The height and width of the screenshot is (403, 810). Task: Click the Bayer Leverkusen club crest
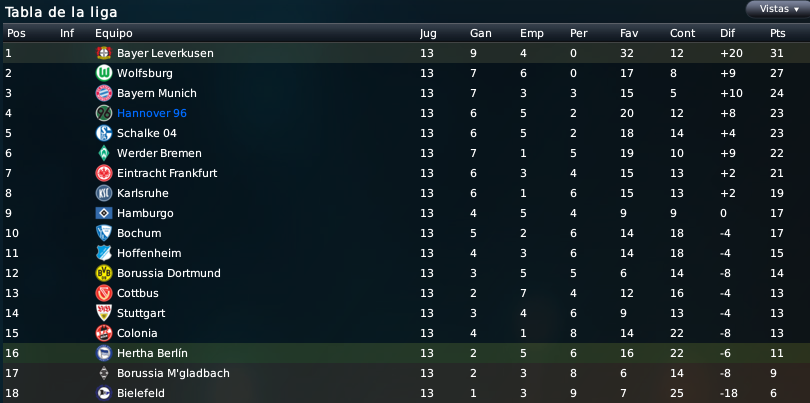click(104, 53)
